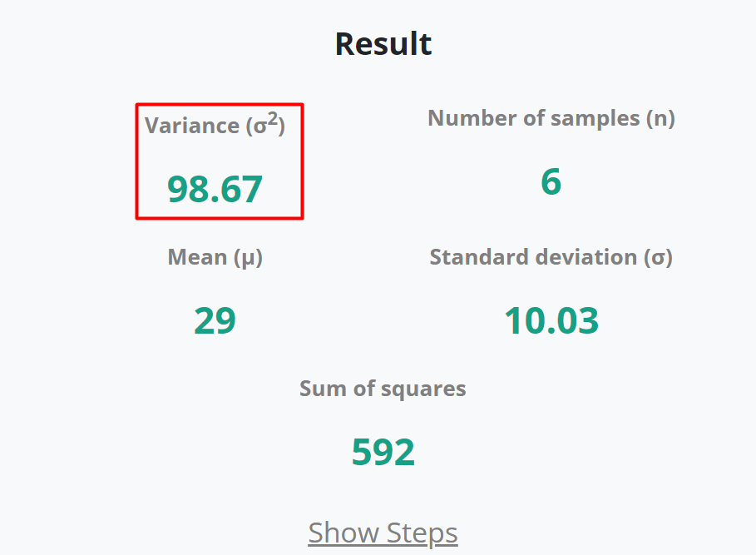
Task: Click the Mean (μ) label
Action: [215, 257]
